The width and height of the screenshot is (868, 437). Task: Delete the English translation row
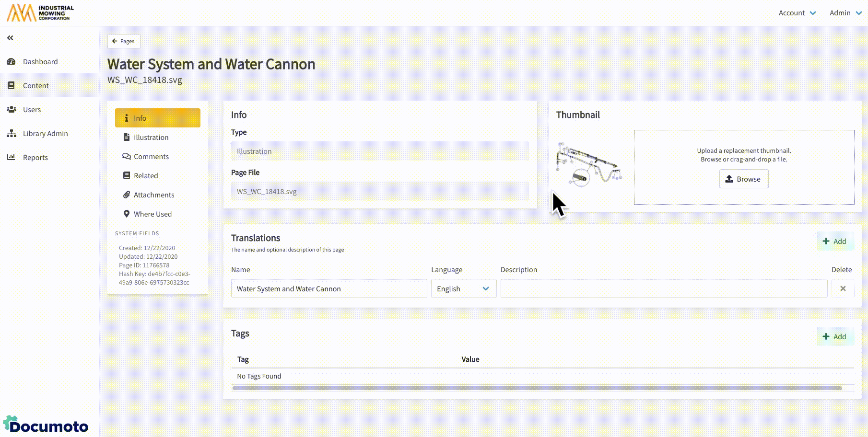coord(843,288)
